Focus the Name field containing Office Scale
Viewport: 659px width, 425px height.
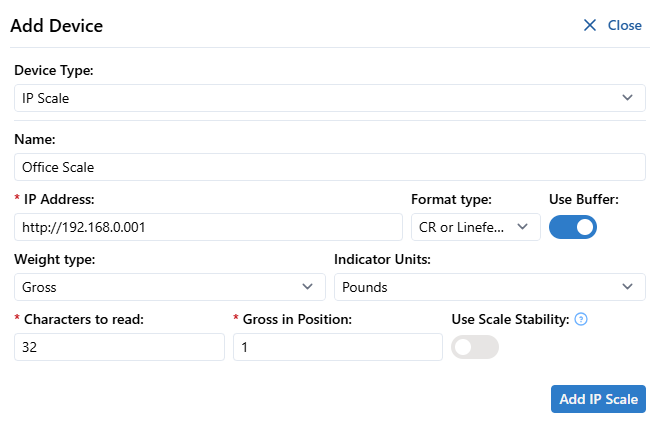pos(330,167)
